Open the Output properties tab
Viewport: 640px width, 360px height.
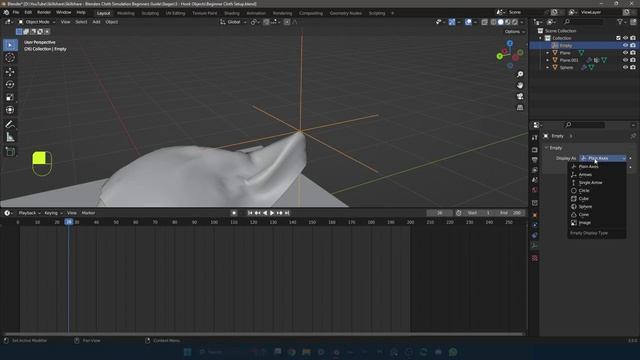pos(535,160)
